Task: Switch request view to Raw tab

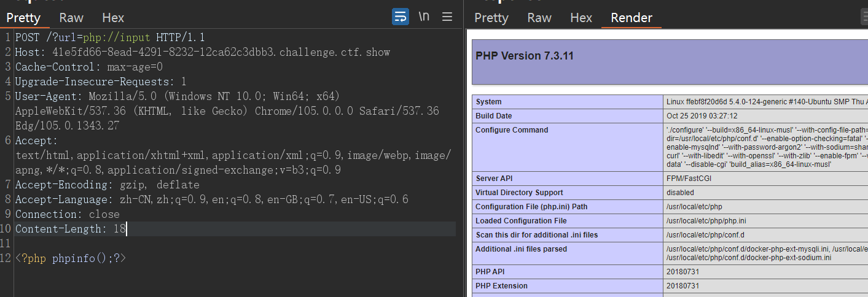Action: pos(71,18)
